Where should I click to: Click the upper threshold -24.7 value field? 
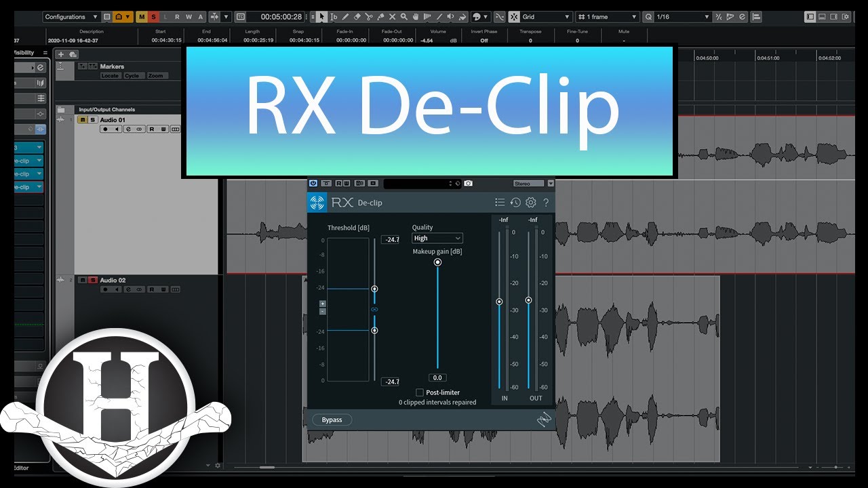[x=390, y=239]
